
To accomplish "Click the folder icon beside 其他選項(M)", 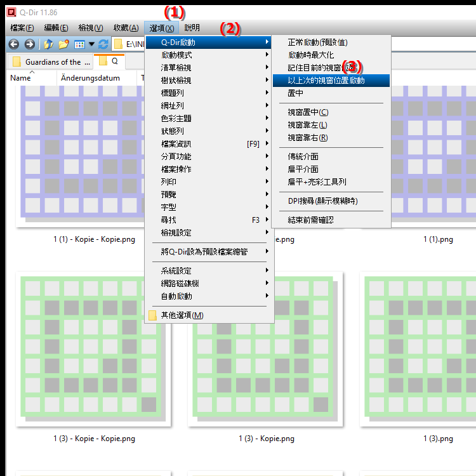I will coord(152,315).
